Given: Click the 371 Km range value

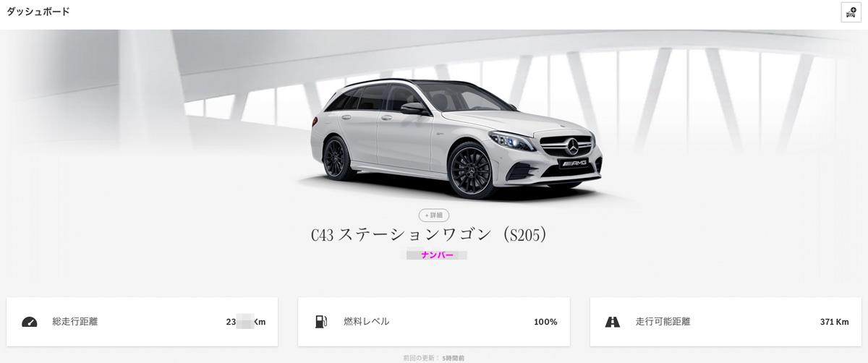Looking at the screenshot, I should [x=835, y=322].
